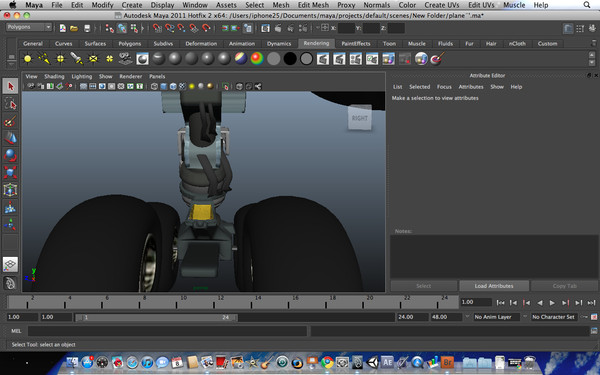600x375 pixels.
Task: Select the Universal Manipulator tool
Action: 10,190
